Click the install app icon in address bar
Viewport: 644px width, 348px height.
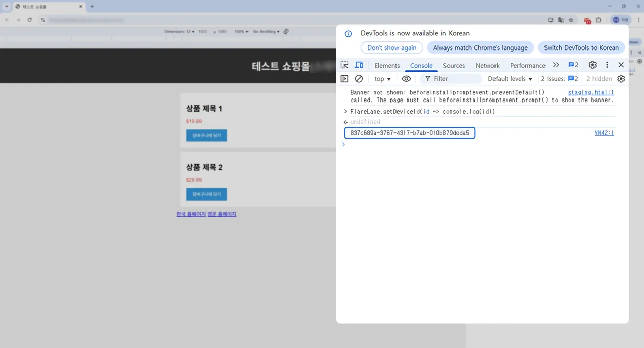(x=551, y=20)
